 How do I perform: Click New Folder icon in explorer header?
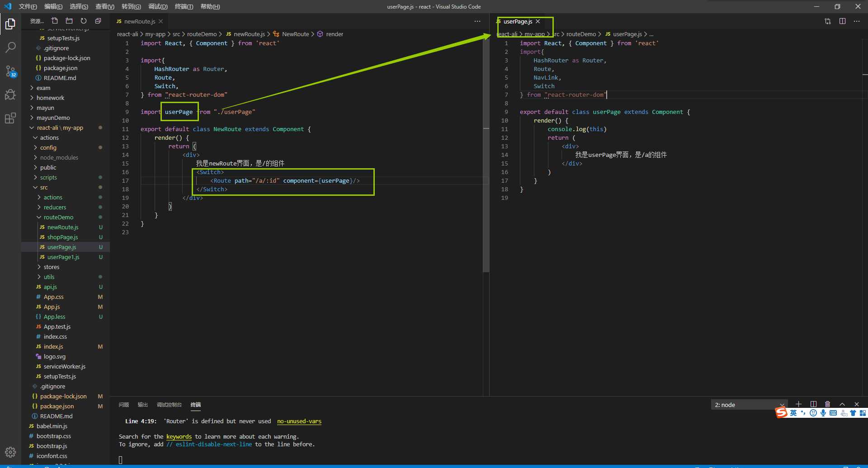69,21
